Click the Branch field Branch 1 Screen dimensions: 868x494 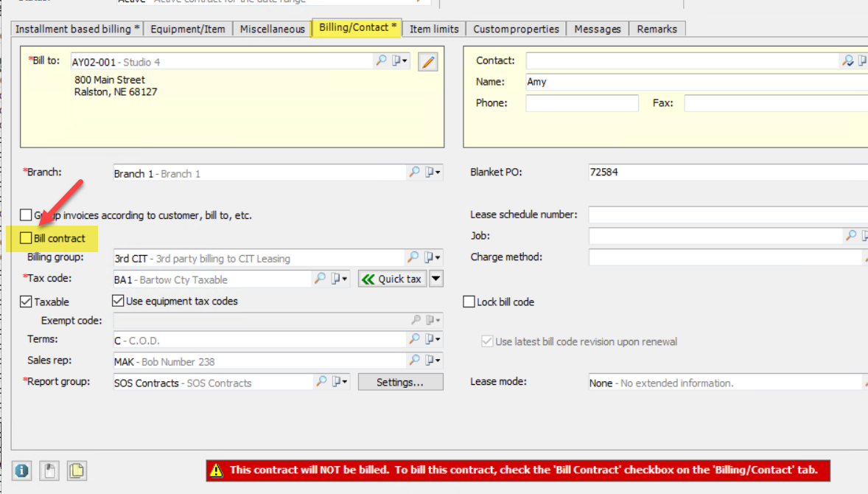pyautogui.click(x=259, y=173)
